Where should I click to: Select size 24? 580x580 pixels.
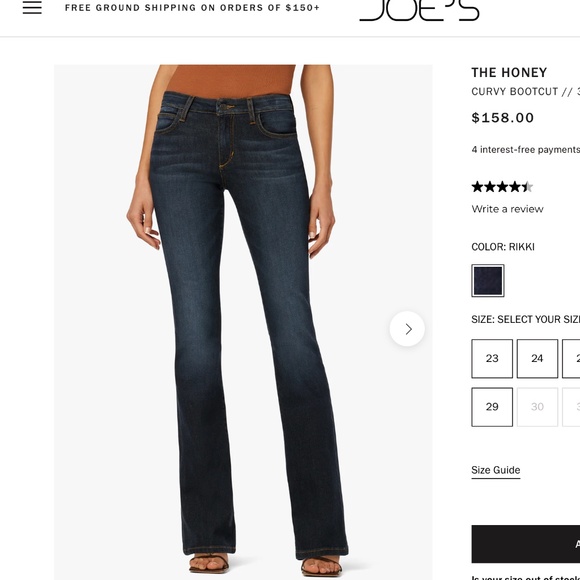(537, 358)
